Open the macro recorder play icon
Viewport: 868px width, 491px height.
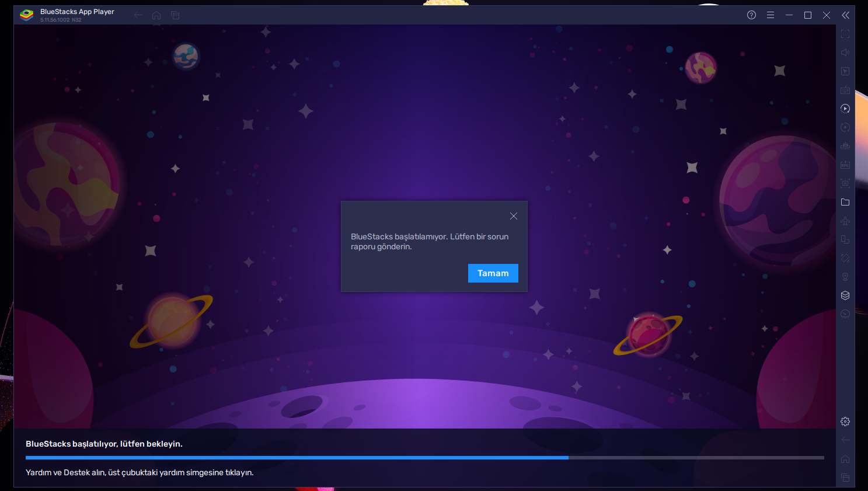(845, 109)
